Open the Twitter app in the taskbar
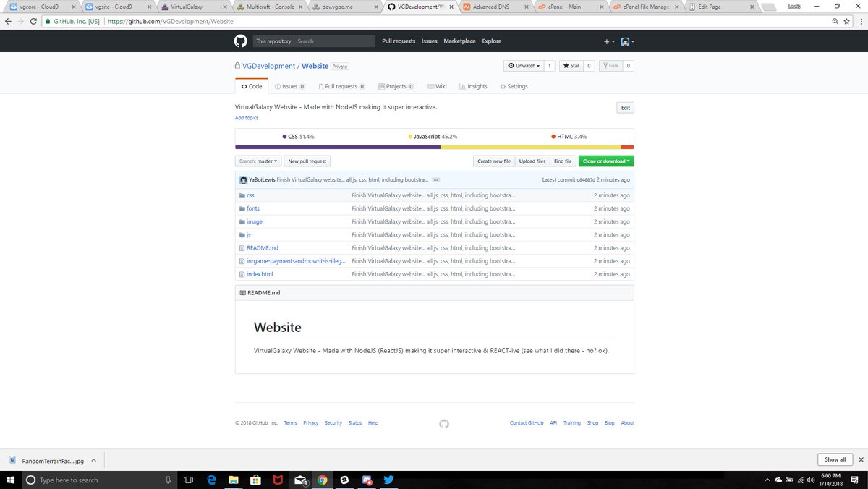This screenshot has width=868, height=489. 388,480
